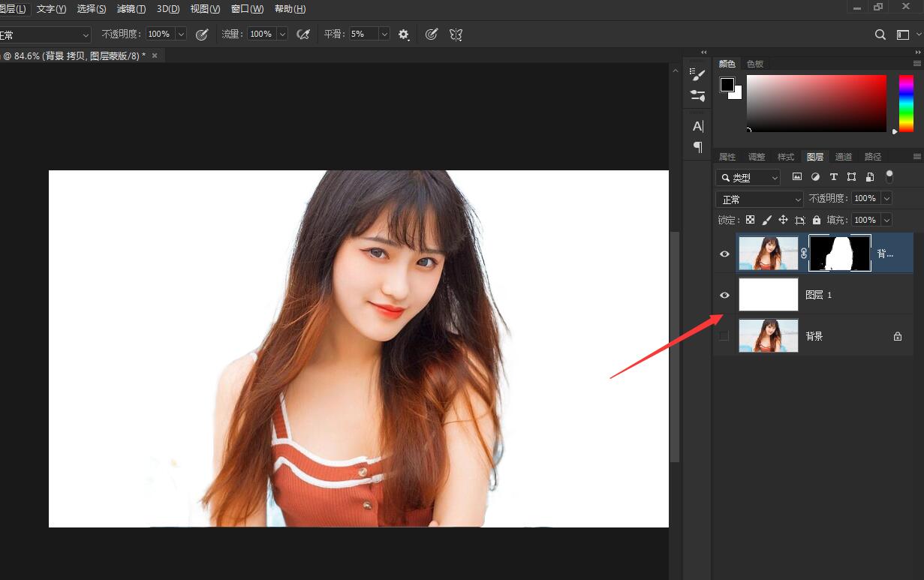924x580 pixels.
Task: Open the 填充 fill percentage dropdown
Action: tap(886, 220)
